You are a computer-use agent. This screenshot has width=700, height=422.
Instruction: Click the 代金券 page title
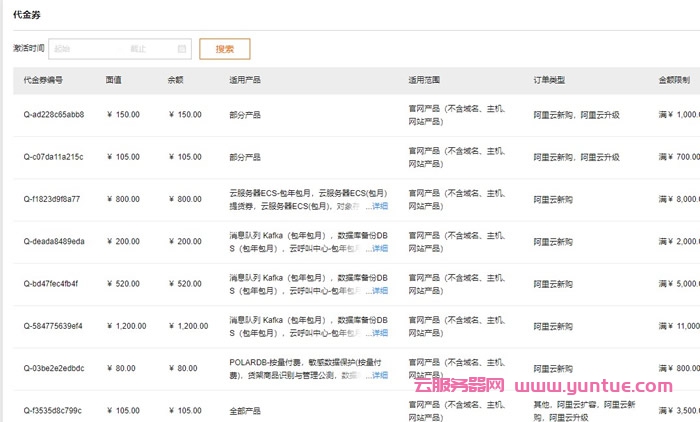tap(27, 13)
